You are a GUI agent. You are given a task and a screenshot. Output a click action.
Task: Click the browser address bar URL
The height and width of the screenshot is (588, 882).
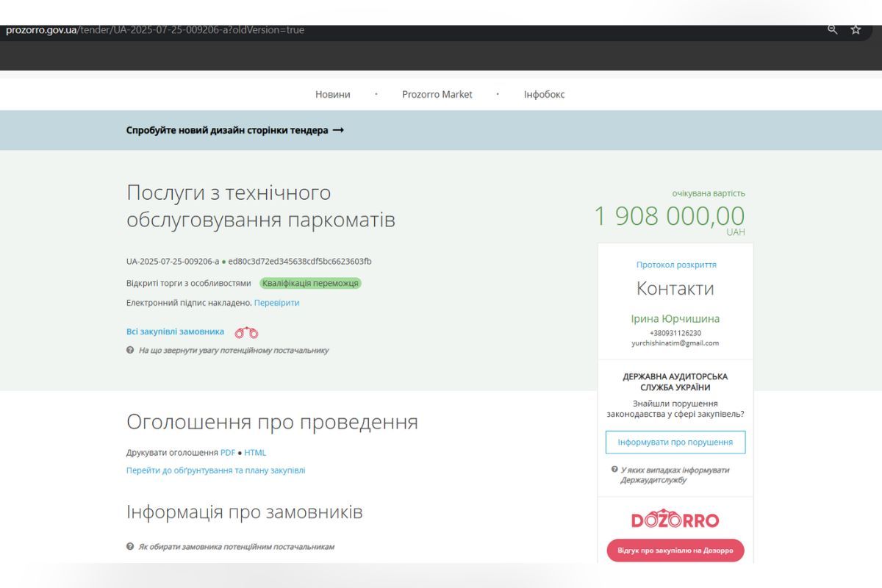coord(154,31)
